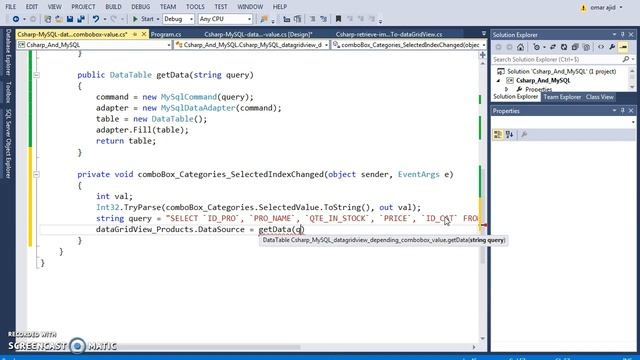This screenshot has width=640, height=360.
Task: Click the Uncomment Selection toolbar icon
Action: (298, 19)
